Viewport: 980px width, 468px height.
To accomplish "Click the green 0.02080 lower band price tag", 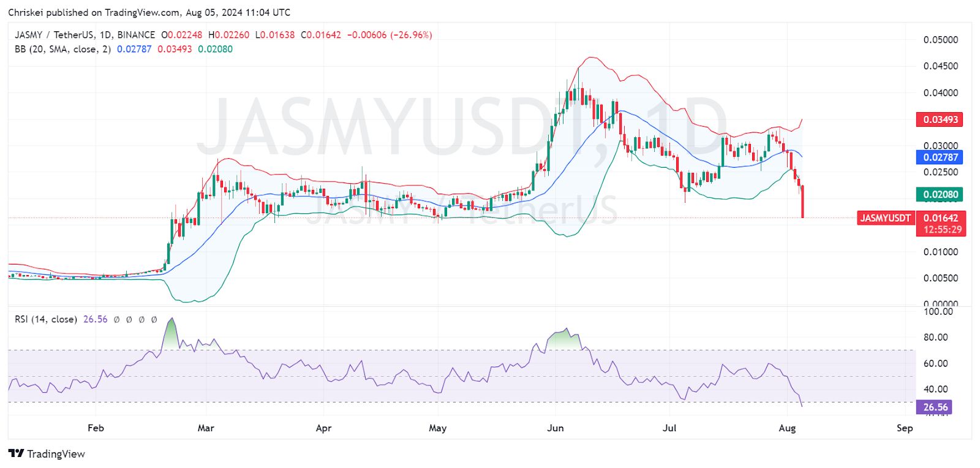I will tap(940, 195).
